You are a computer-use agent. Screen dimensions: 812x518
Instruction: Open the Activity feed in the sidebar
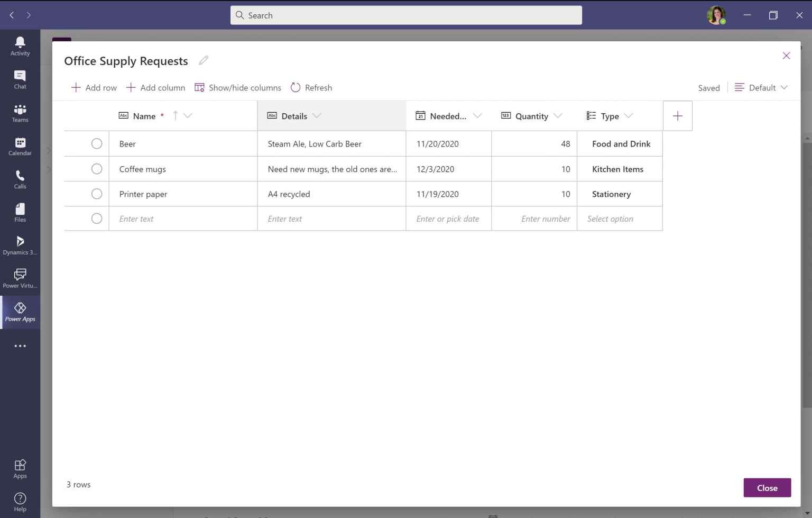(20, 45)
